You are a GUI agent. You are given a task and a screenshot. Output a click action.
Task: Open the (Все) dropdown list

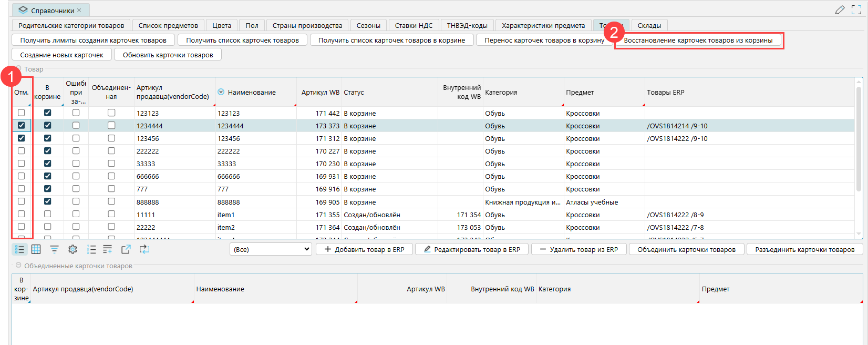pyautogui.click(x=271, y=249)
